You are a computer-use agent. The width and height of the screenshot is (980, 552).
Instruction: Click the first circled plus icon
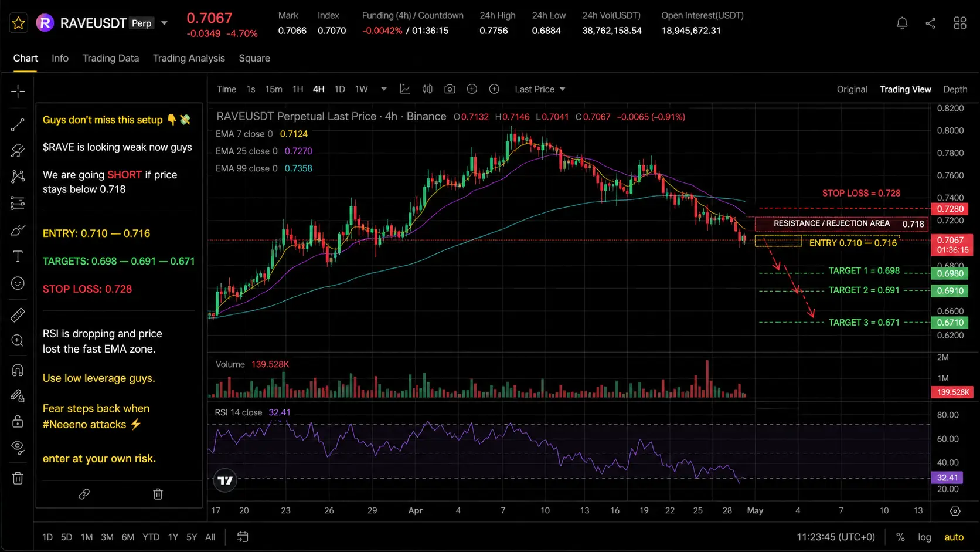tap(472, 89)
